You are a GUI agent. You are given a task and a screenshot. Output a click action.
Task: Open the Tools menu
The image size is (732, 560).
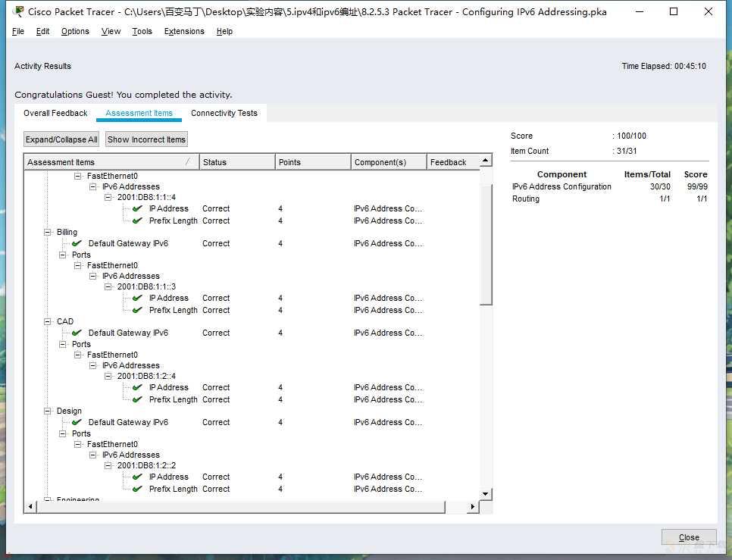coord(142,31)
